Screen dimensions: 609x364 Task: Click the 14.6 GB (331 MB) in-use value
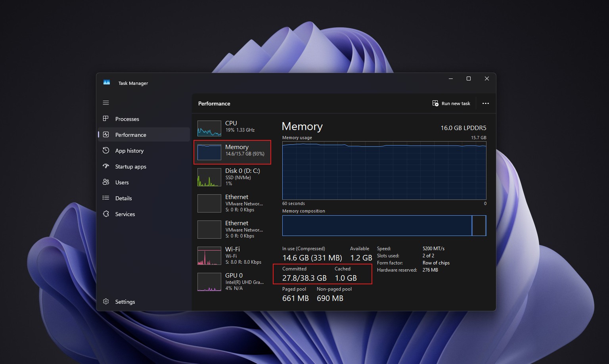point(312,258)
